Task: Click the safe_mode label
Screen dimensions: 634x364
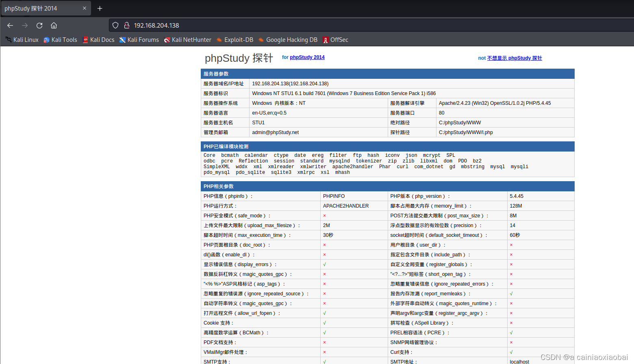Action: click(x=237, y=216)
